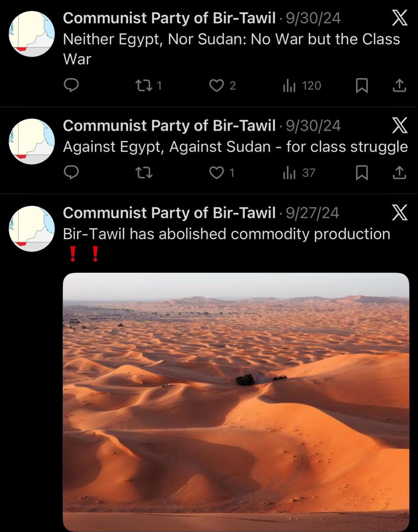This screenshot has width=418, height=532.
Task: Share the first tweet via upload icon
Action: (x=399, y=85)
